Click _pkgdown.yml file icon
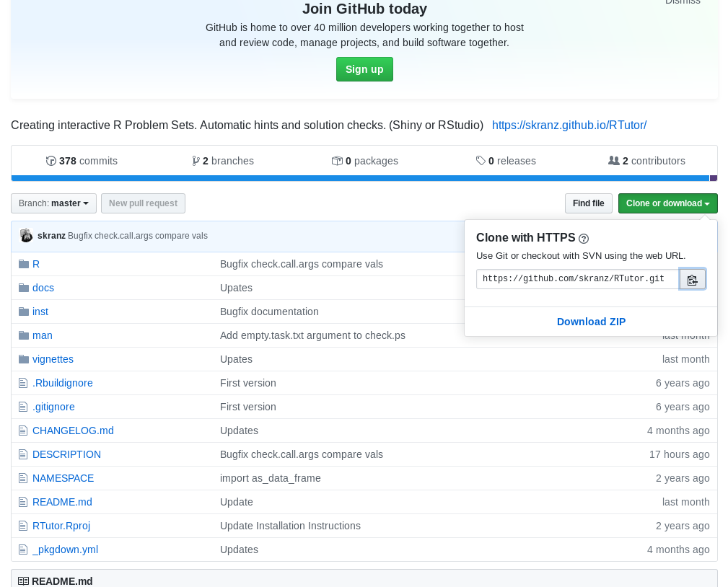Screen dimensions: 728x587 23,550
